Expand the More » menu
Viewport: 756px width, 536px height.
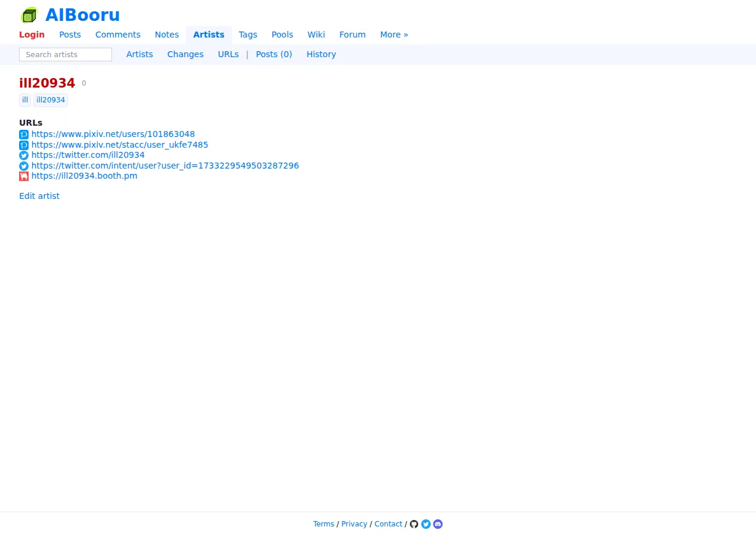pos(394,35)
